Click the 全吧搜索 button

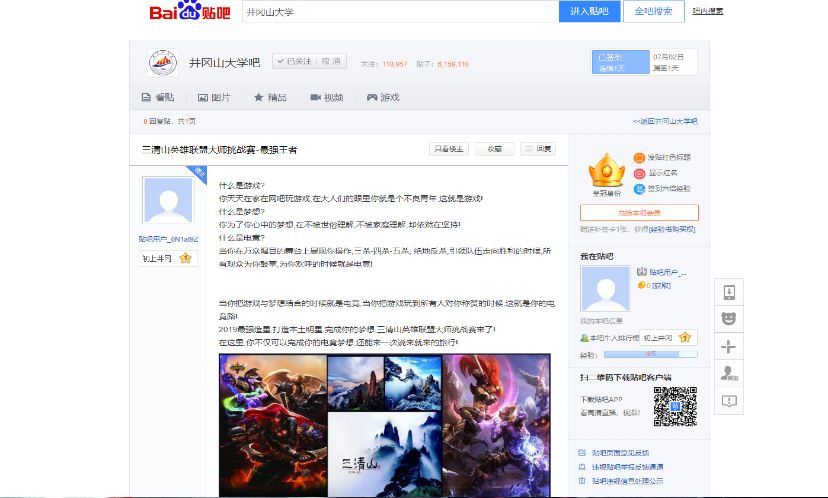(653, 11)
